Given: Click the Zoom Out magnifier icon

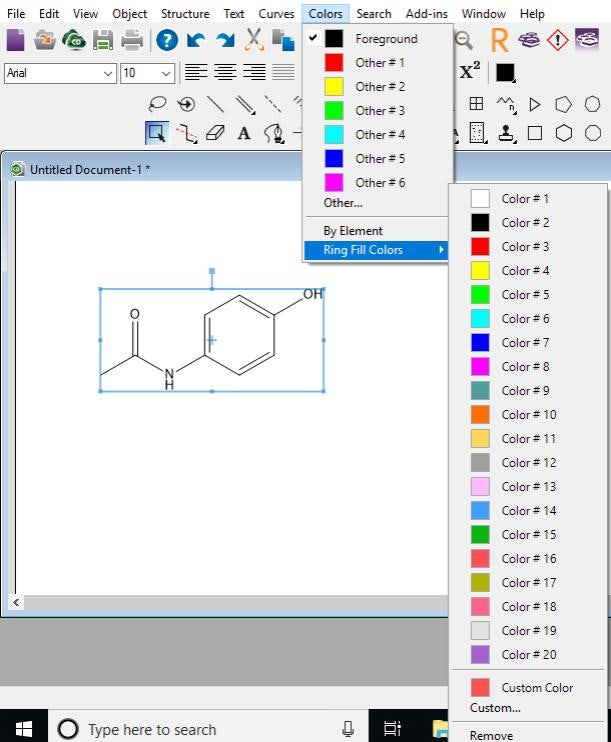Looking at the screenshot, I should (x=464, y=40).
